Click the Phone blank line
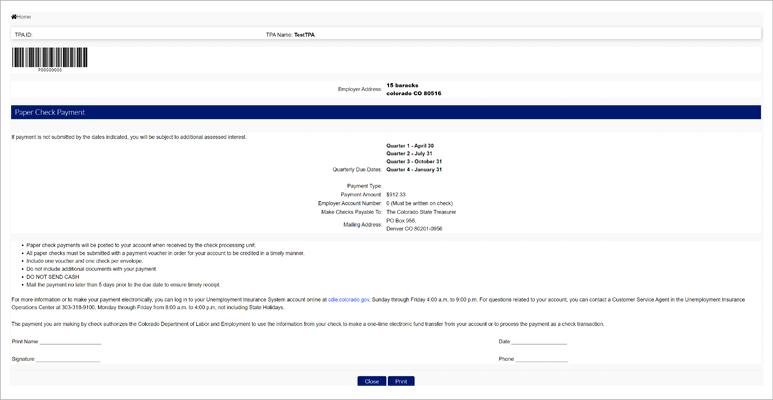This screenshot has height=400, width=773. (x=542, y=358)
